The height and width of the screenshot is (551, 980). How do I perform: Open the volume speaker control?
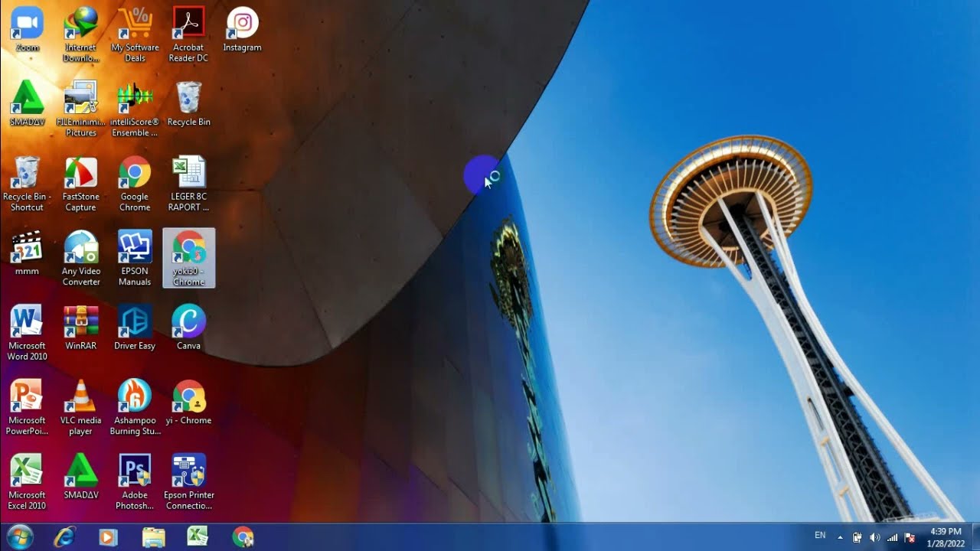tap(874, 537)
